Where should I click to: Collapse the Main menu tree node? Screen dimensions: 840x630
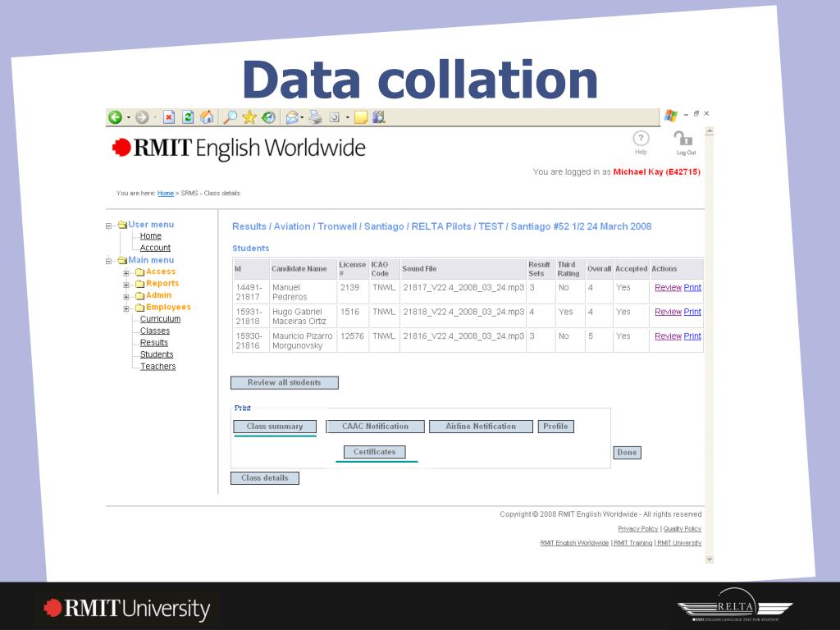pyautogui.click(x=108, y=261)
